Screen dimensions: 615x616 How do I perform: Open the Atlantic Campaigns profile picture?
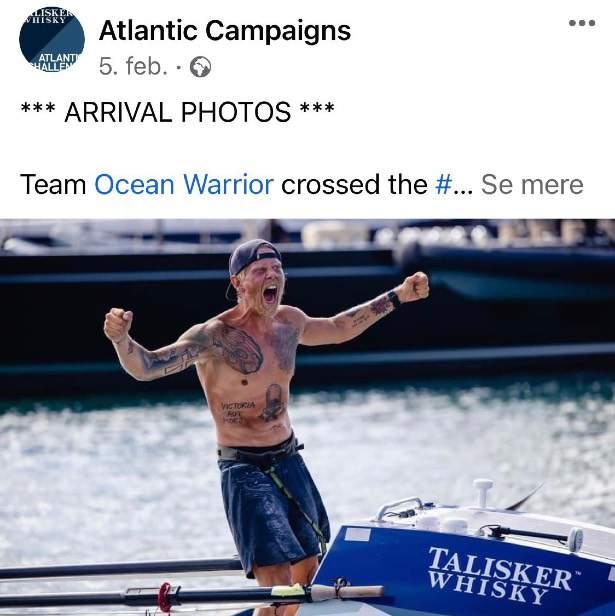(52, 39)
